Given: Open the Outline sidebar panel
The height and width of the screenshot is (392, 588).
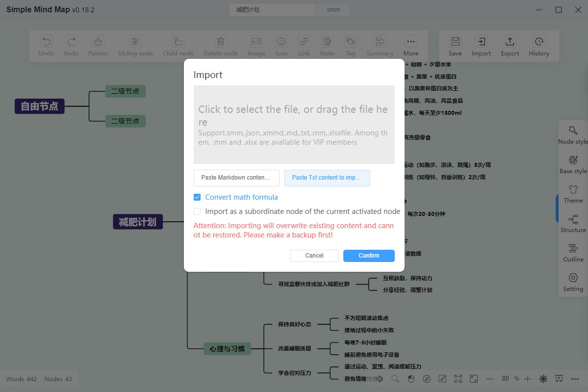Looking at the screenshot, I should 573,253.
